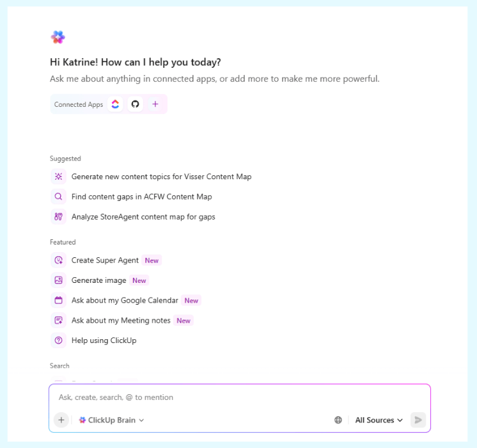The width and height of the screenshot is (477, 448).
Task: Click the Google Calendar icon
Action: click(x=59, y=300)
